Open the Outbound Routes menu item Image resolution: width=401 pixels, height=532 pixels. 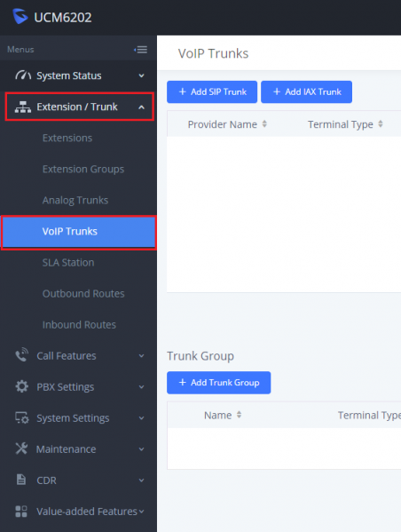(x=83, y=293)
